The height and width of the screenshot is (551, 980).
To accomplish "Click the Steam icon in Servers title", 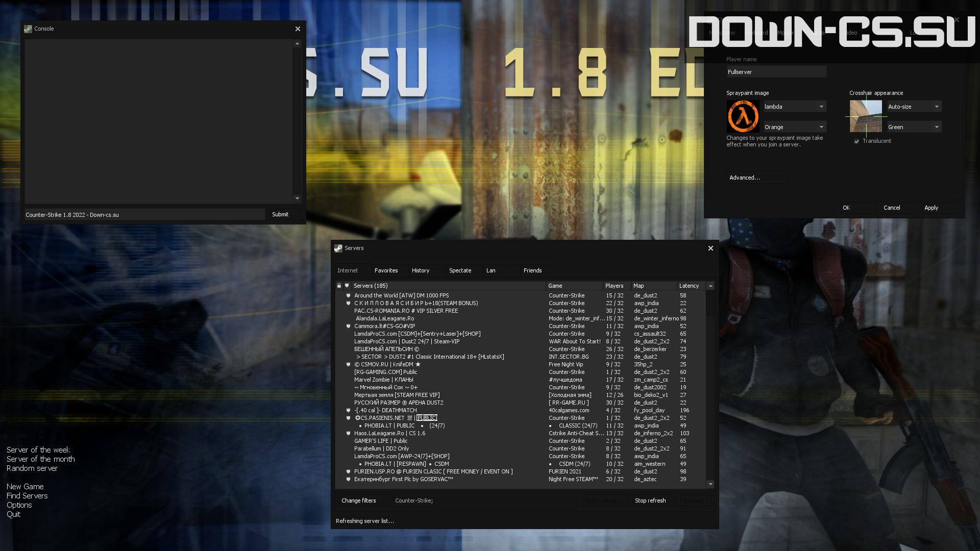I will tap(338, 248).
